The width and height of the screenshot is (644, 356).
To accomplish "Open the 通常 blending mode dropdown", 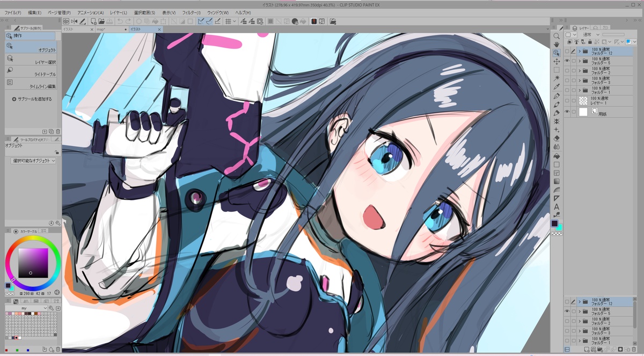I will (589, 34).
